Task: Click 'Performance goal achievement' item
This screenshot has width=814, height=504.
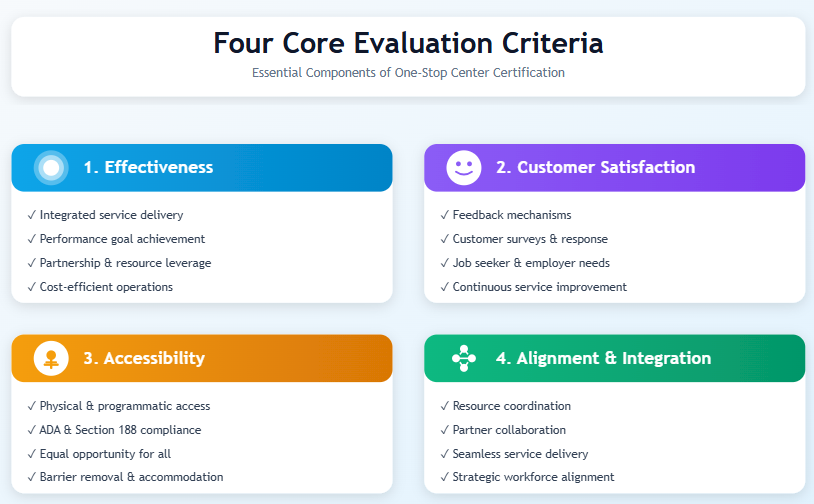Action: (x=122, y=239)
